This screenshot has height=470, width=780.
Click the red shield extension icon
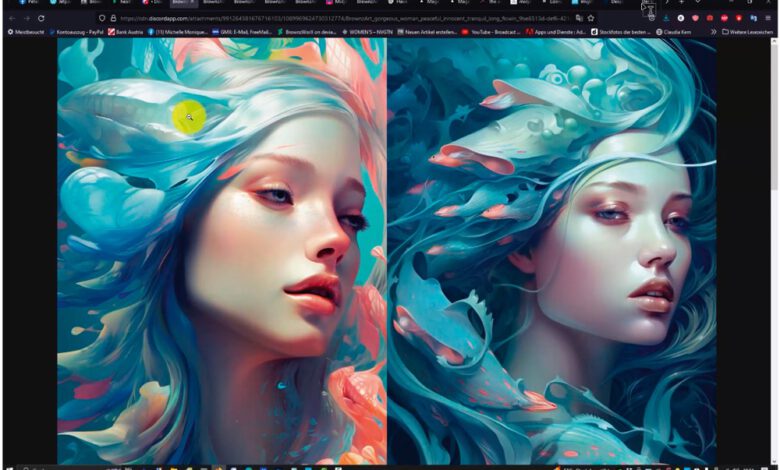695,18
